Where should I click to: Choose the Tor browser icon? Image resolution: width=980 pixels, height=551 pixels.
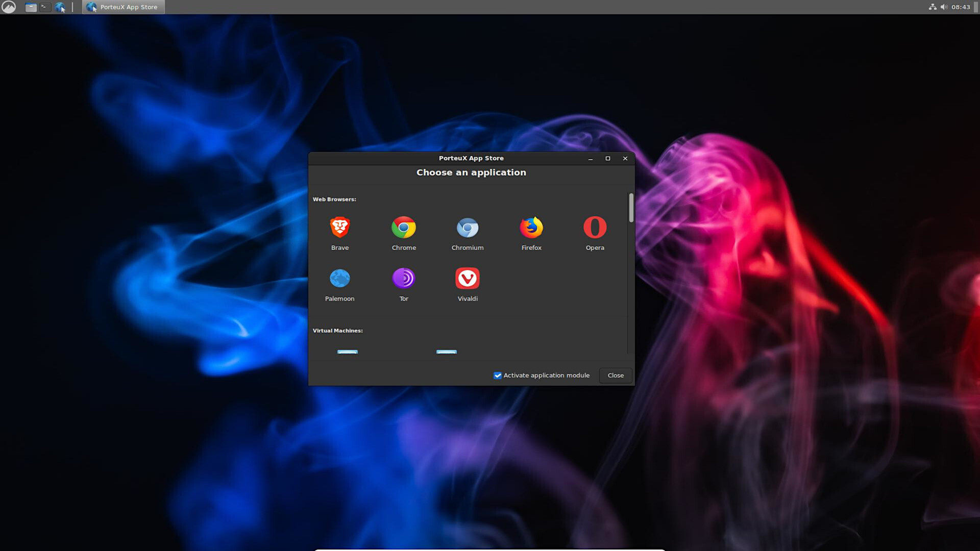(403, 279)
